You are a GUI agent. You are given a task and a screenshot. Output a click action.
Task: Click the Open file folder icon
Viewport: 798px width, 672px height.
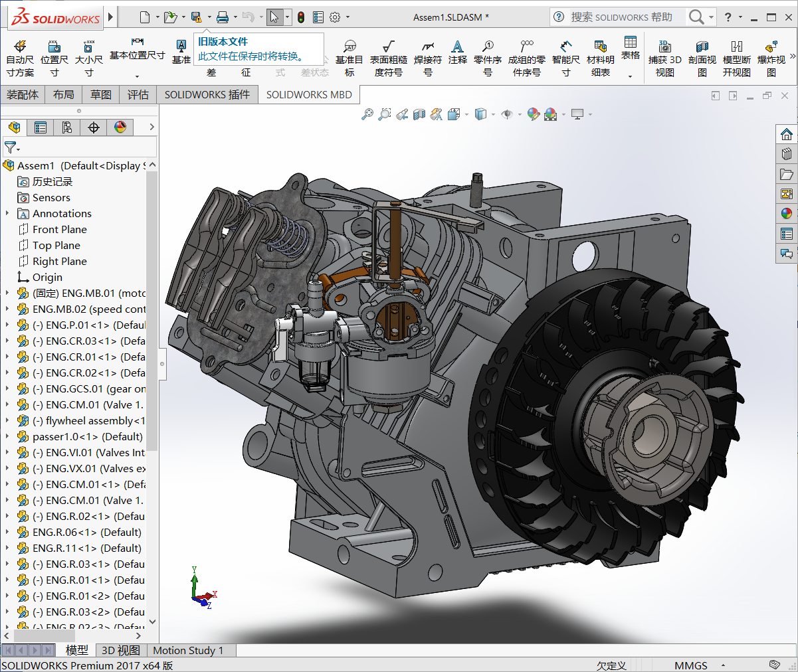pyautogui.click(x=171, y=17)
